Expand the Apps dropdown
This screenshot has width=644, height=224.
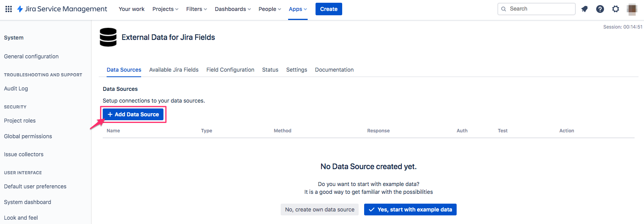pos(298,9)
